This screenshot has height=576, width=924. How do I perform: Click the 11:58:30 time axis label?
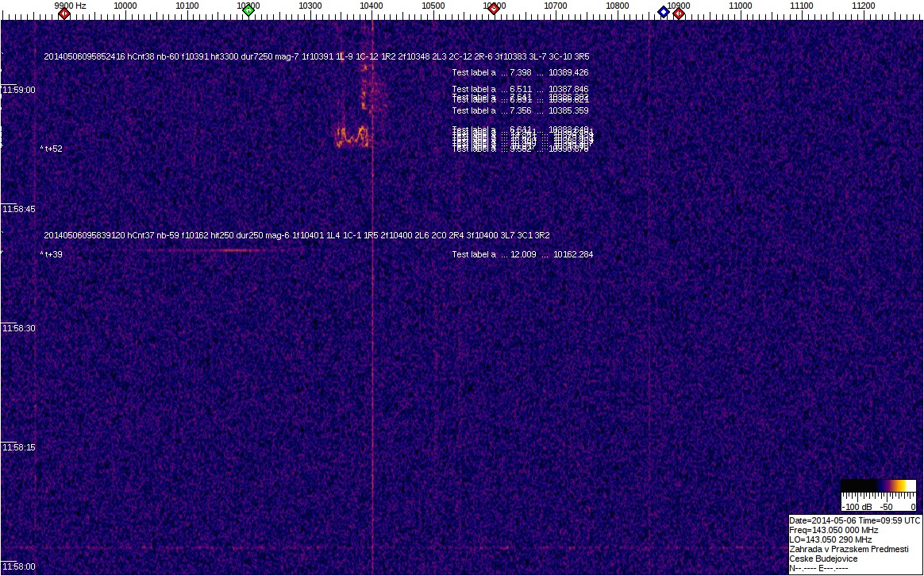click(x=19, y=328)
